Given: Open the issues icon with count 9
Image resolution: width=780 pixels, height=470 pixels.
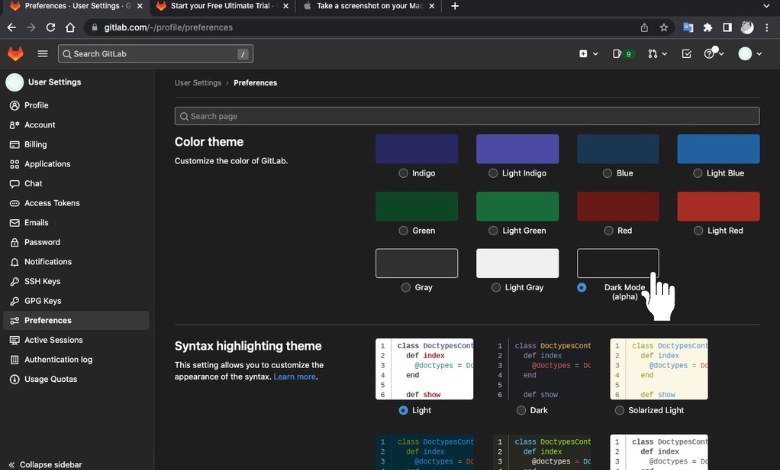Looking at the screenshot, I should [622, 54].
